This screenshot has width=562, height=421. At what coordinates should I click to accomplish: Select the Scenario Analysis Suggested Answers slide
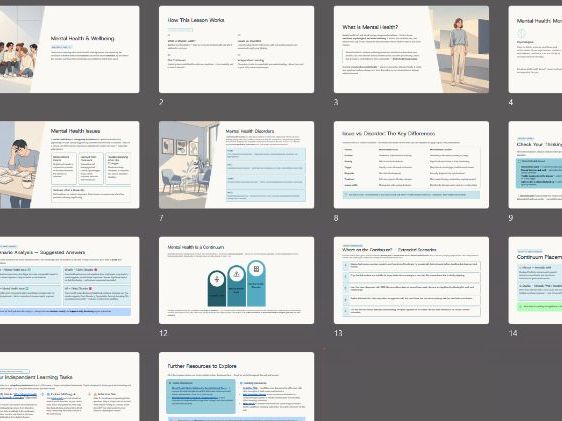coord(70,281)
